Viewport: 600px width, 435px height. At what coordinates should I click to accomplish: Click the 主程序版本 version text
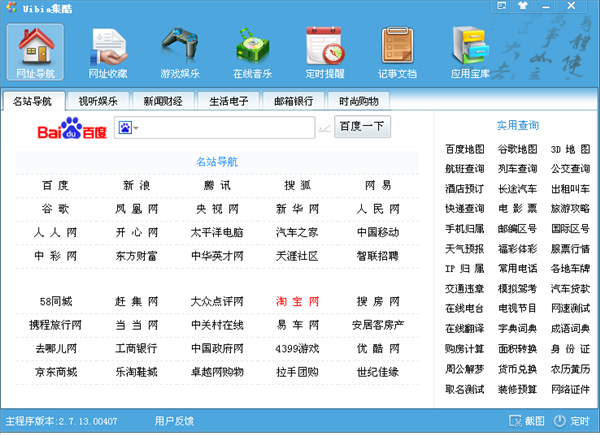pyautogui.click(x=61, y=421)
